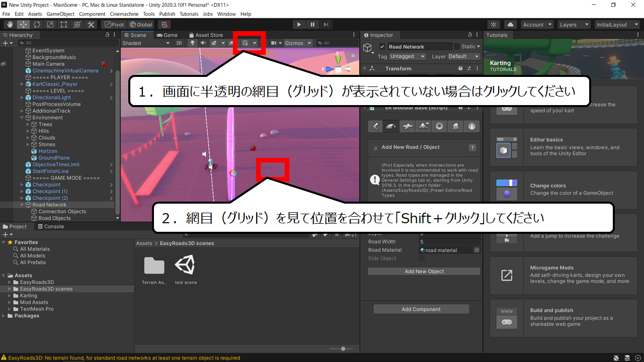Open Gizmos dropdown
The image size is (644, 362).
coord(298,43)
